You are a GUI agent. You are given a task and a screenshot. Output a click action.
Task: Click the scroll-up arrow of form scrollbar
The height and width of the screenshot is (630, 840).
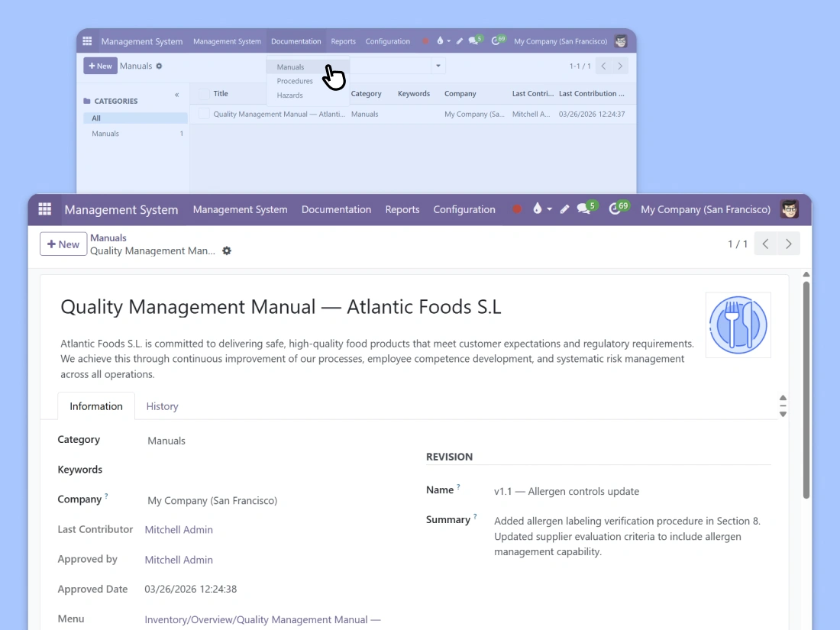[806, 274]
